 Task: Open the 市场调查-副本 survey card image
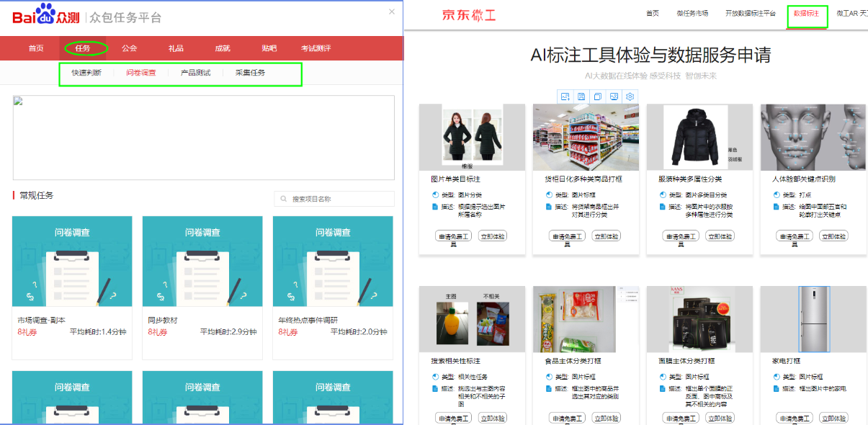tap(72, 261)
